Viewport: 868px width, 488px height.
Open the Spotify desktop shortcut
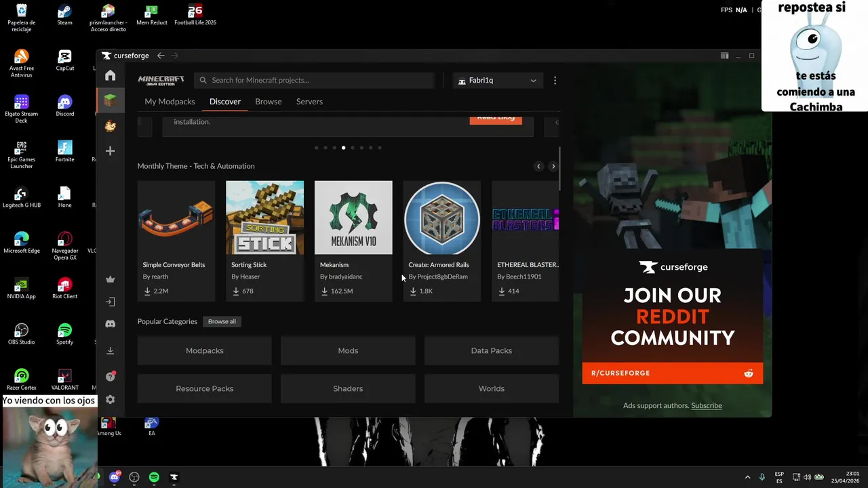64,334
